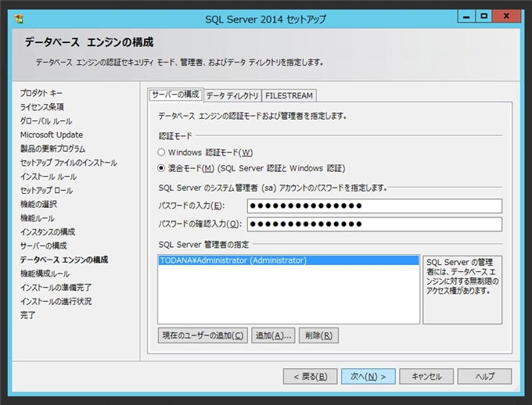Click the SQL Server setup title bar icon

click(19, 19)
